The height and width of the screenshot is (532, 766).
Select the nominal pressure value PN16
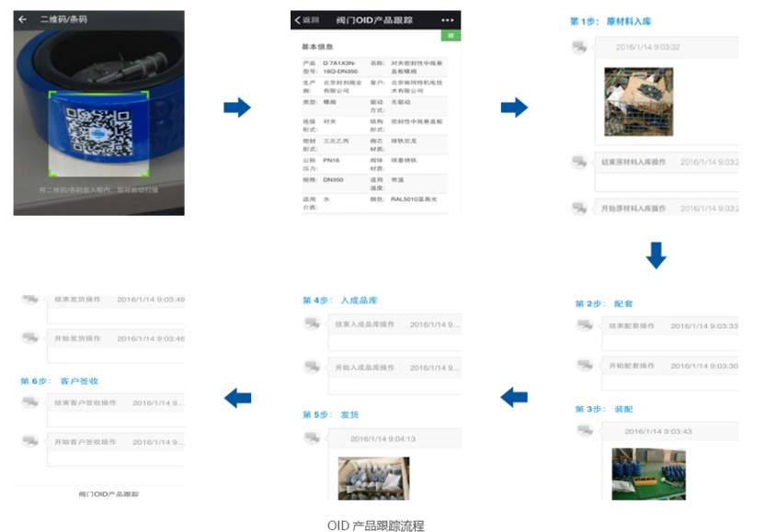[x=331, y=161]
